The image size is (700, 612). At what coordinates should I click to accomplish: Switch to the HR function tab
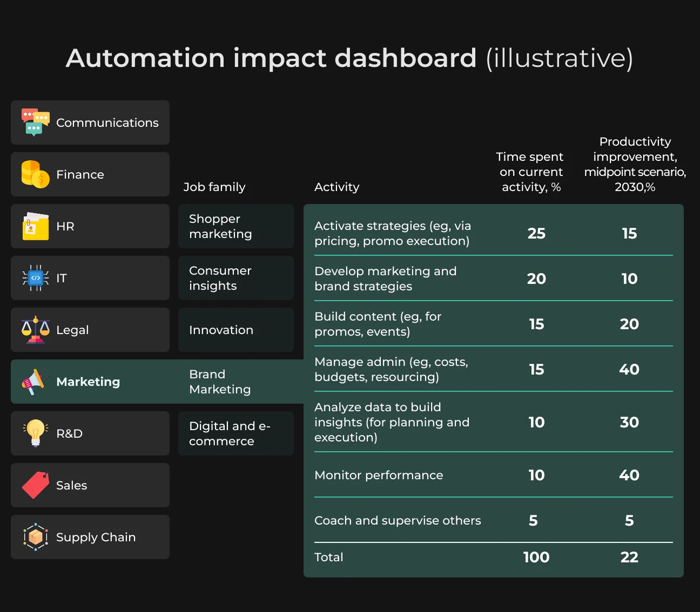[x=90, y=226]
